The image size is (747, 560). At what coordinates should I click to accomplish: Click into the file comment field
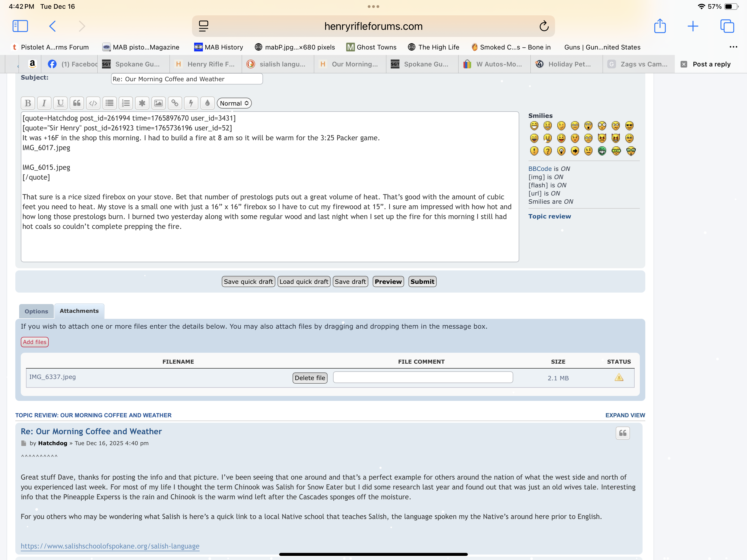[423, 377]
